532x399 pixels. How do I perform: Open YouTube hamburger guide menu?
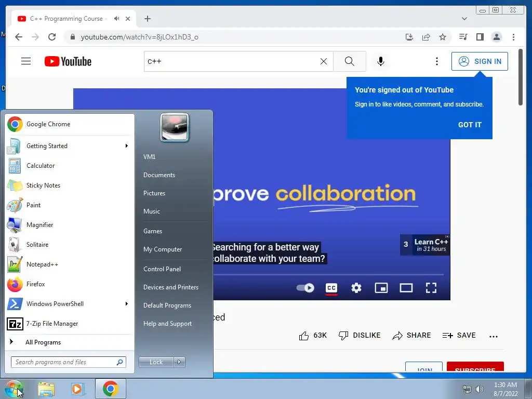(x=26, y=61)
